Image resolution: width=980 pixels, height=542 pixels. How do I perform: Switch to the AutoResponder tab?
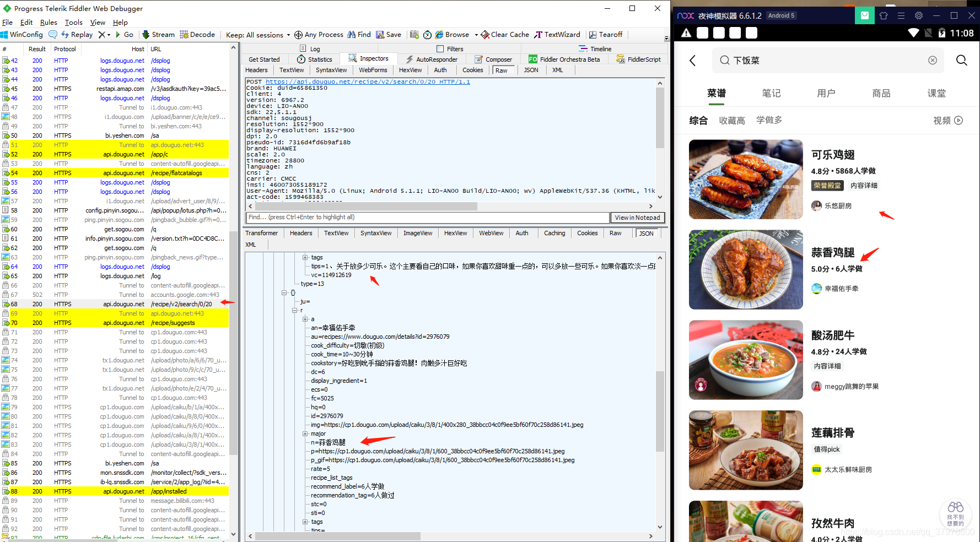pyautogui.click(x=432, y=59)
